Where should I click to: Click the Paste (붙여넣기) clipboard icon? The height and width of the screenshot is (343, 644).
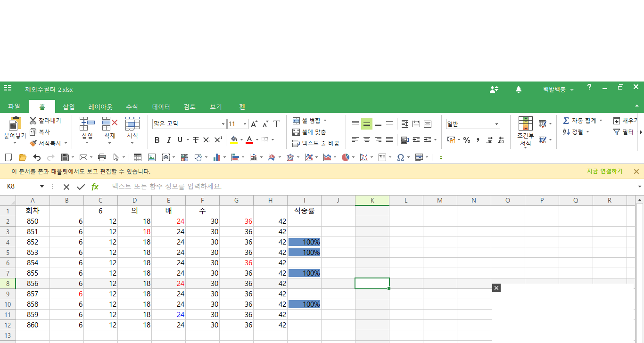pos(15,124)
